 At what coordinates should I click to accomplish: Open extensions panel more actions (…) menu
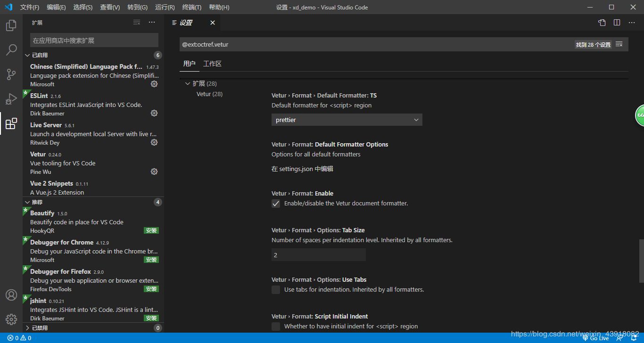coord(152,23)
